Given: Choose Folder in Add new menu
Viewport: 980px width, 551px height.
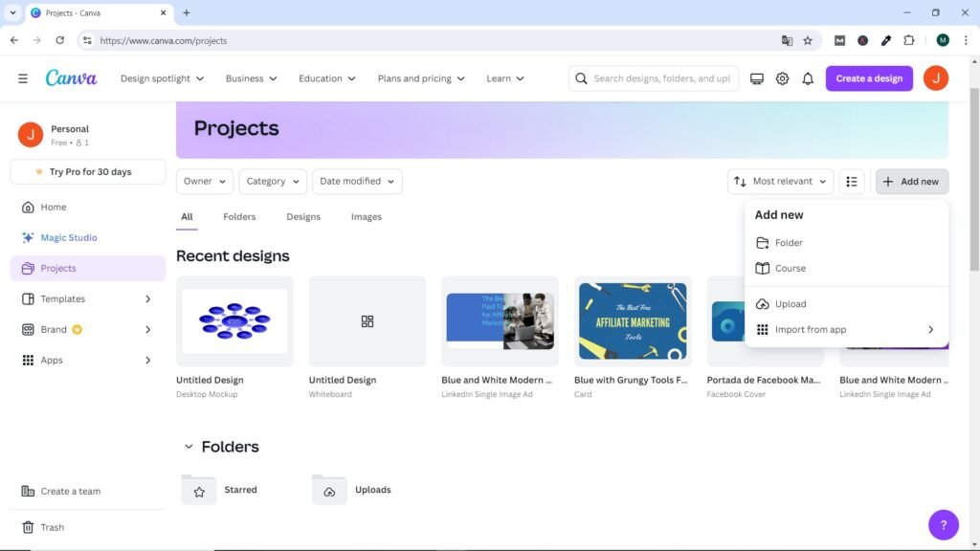Looking at the screenshot, I should 789,243.
